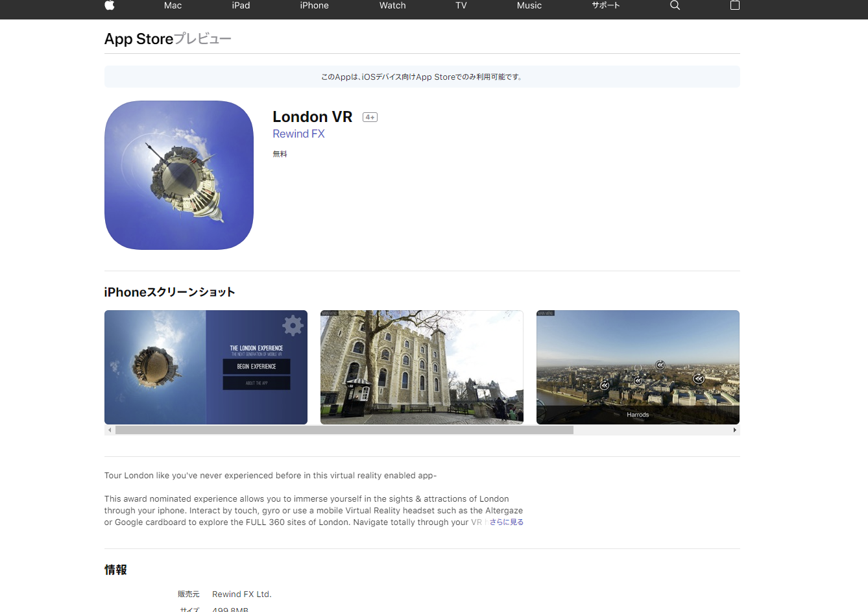Click the screenshot scrollbar right arrow
This screenshot has height=612, width=868.
click(734, 430)
